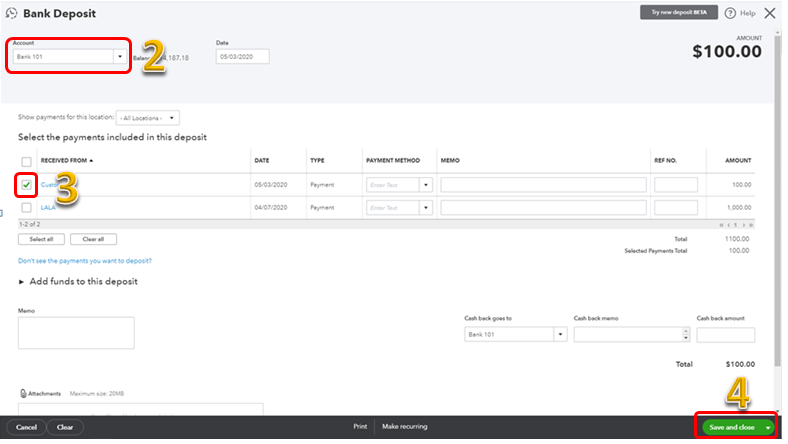Uncheck the first payment row checkbox
Screen dimensions: 788x444
26,185
